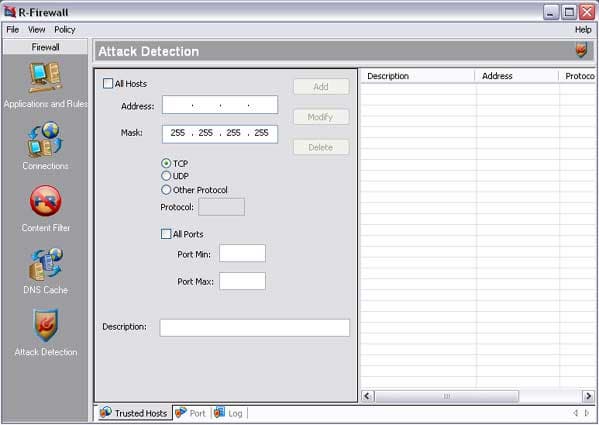
Task: Click the Address IP input field
Action: point(220,105)
